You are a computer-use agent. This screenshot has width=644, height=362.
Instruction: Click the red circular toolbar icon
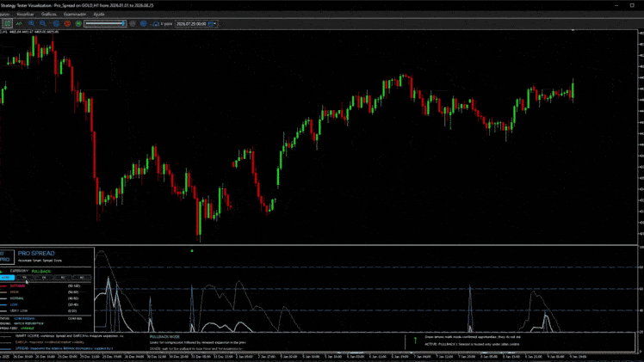tap(67, 24)
